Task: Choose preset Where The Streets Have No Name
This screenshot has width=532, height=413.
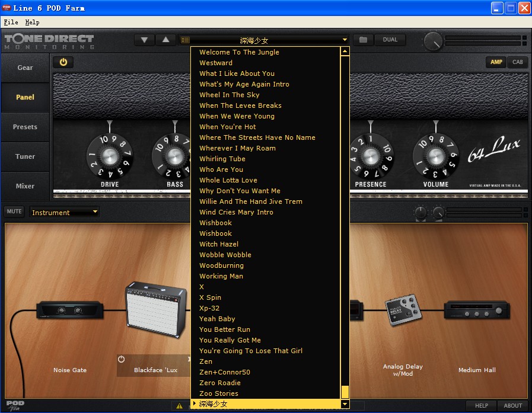Action: click(265, 137)
